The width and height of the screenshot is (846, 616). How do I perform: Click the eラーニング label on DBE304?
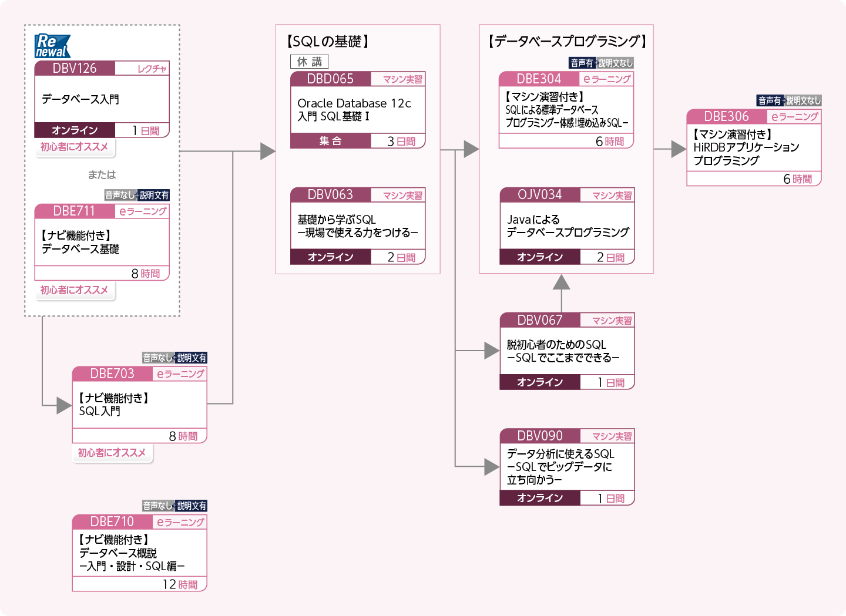click(x=607, y=79)
